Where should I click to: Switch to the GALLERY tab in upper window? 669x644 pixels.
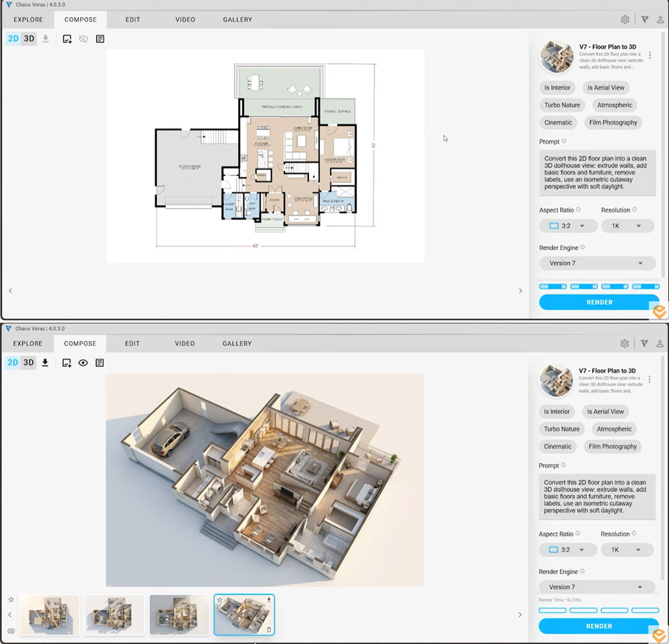click(x=237, y=19)
